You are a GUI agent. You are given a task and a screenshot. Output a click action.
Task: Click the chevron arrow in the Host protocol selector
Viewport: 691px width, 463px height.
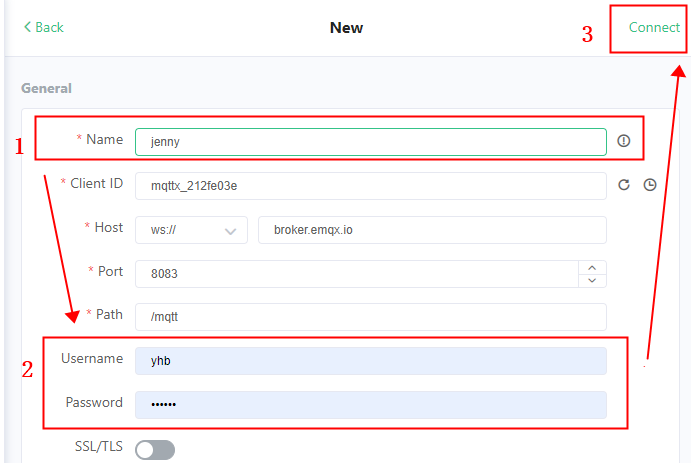click(x=232, y=231)
